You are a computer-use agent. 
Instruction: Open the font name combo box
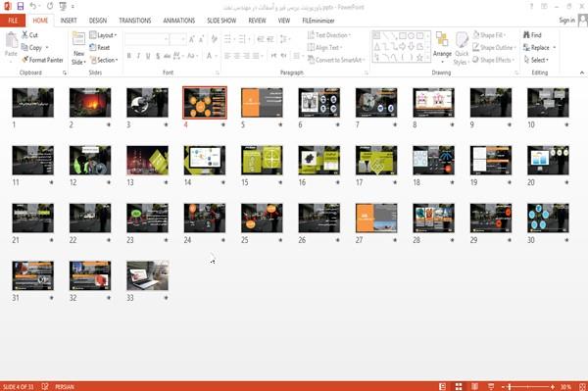pos(146,39)
